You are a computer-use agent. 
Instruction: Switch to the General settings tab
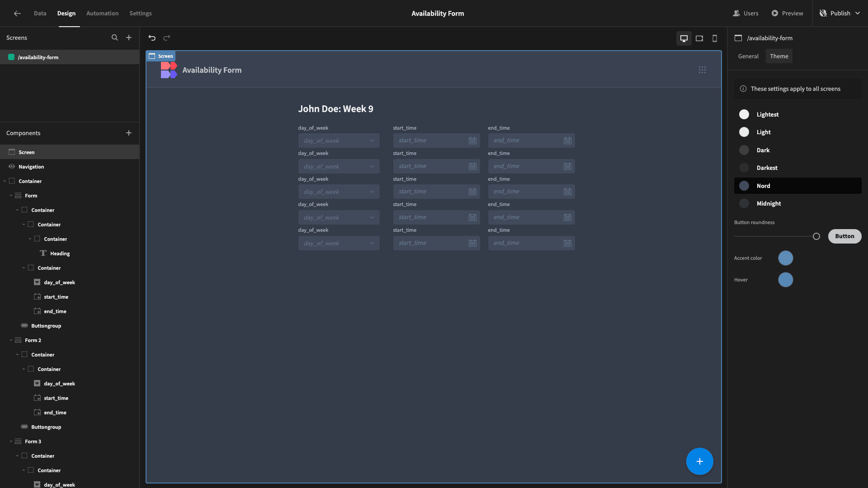pyautogui.click(x=748, y=56)
